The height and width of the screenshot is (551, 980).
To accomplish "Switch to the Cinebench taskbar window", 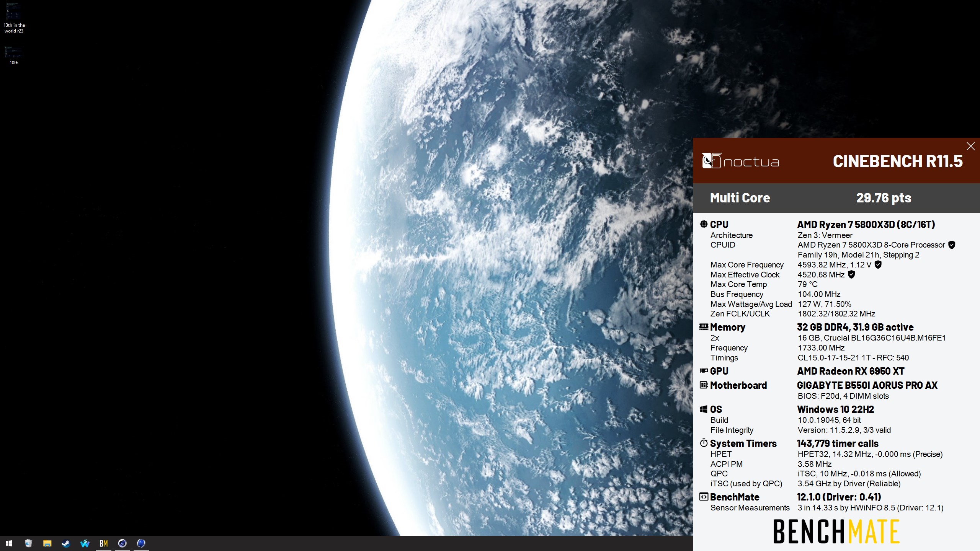I will (122, 543).
